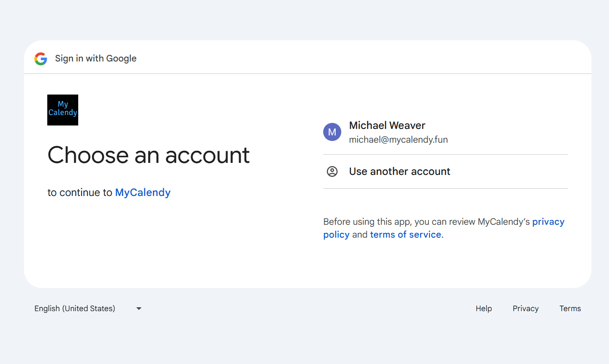Select the My Calendy black square thumbnail
This screenshot has width=609, height=364.
(62, 110)
